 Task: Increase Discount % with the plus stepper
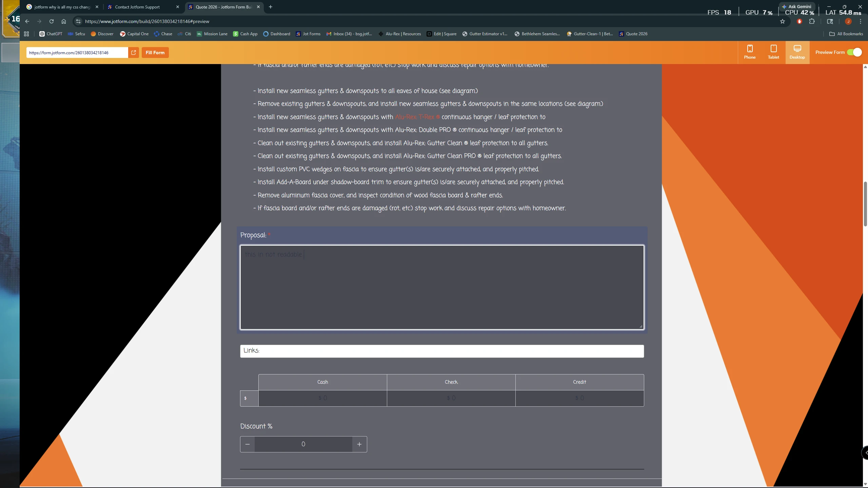point(359,444)
